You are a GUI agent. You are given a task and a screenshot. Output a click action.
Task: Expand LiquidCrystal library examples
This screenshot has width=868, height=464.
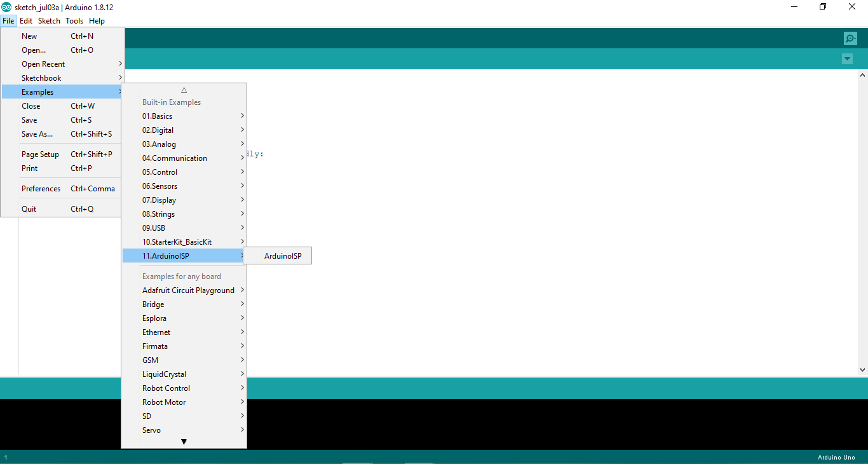[x=184, y=374]
